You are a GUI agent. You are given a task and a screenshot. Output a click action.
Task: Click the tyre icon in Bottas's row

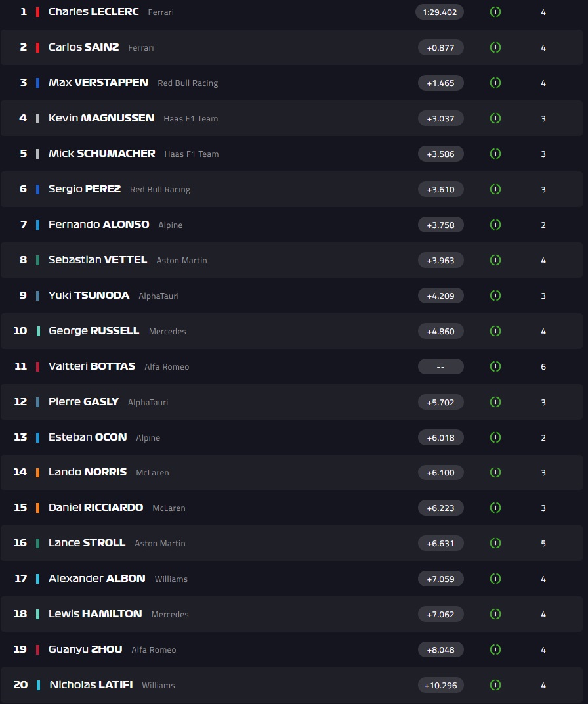[x=495, y=366]
